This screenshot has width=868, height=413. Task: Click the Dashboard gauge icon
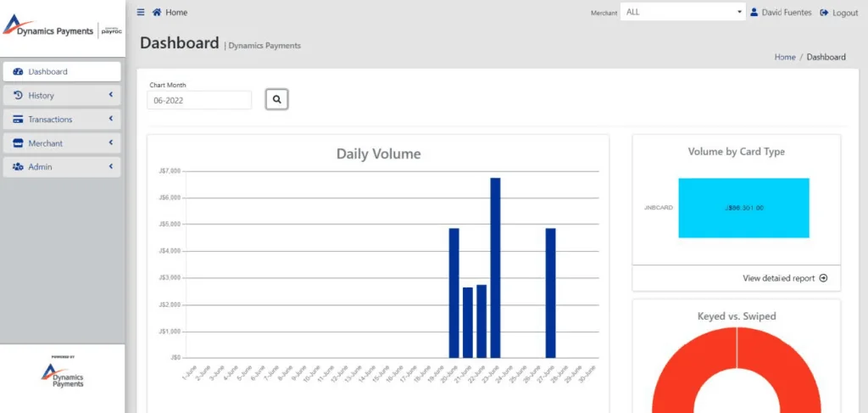18,71
